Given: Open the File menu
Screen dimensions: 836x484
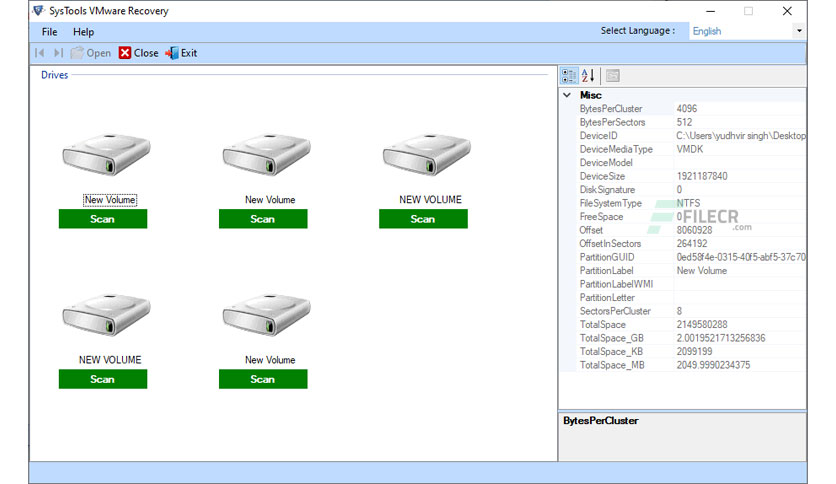Looking at the screenshot, I should 49,32.
